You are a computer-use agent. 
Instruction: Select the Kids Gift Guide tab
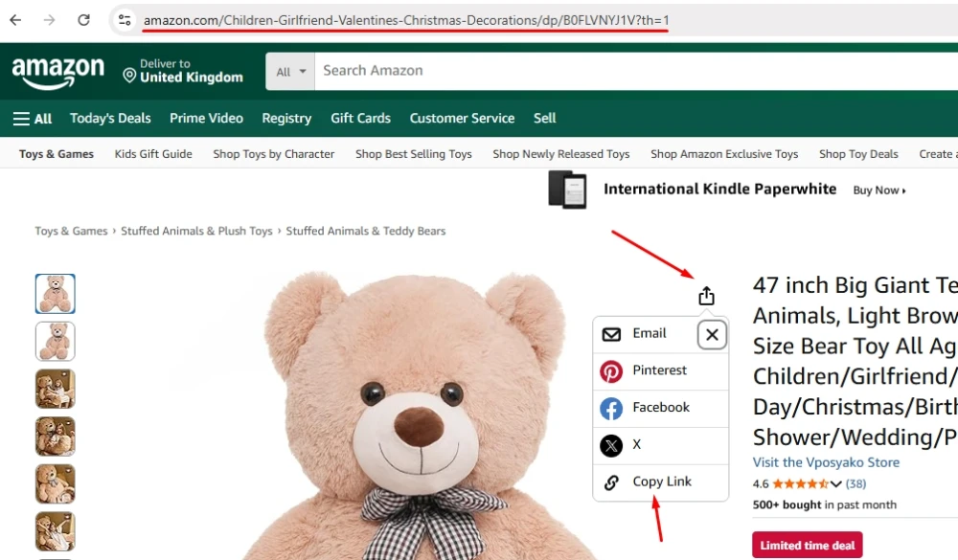[152, 153]
